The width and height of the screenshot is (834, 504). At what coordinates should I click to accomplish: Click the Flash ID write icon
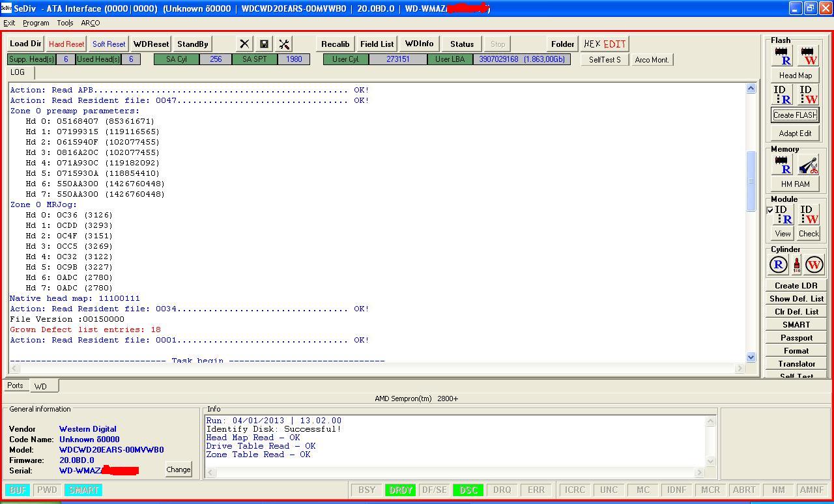point(808,94)
